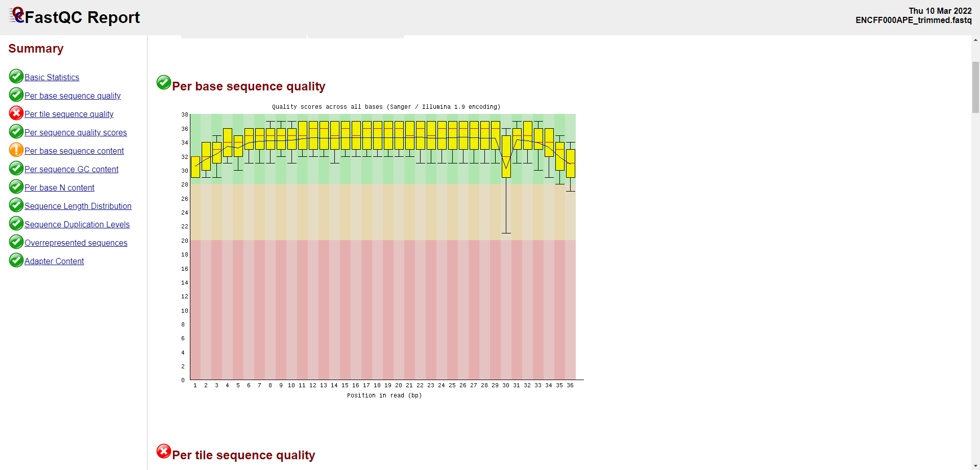The width and height of the screenshot is (980, 470).
Task: Click the green check icon at Per base sequence quality heading
Action: (164, 82)
